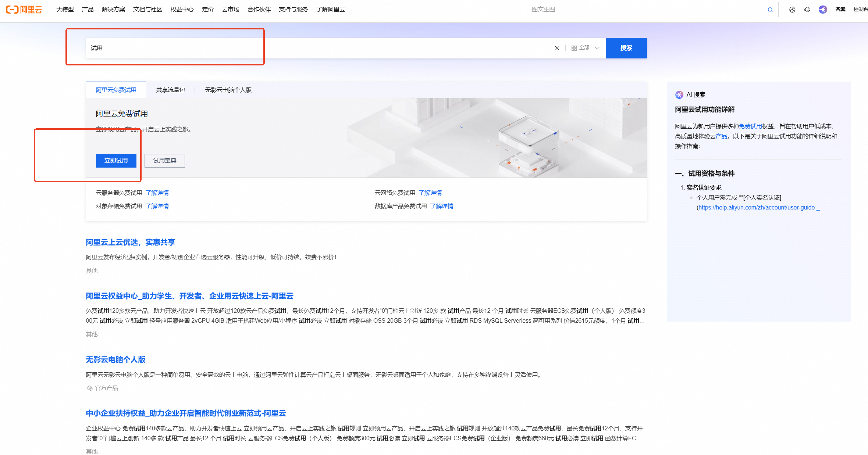Click the magnifier icon in top search box

pos(770,10)
